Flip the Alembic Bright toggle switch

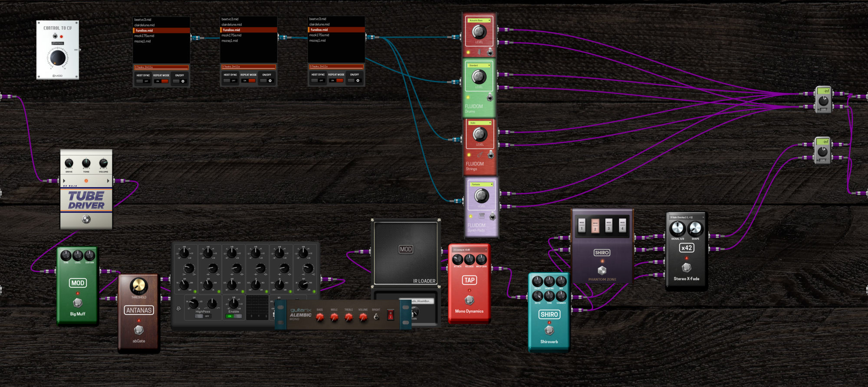click(376, 317)
